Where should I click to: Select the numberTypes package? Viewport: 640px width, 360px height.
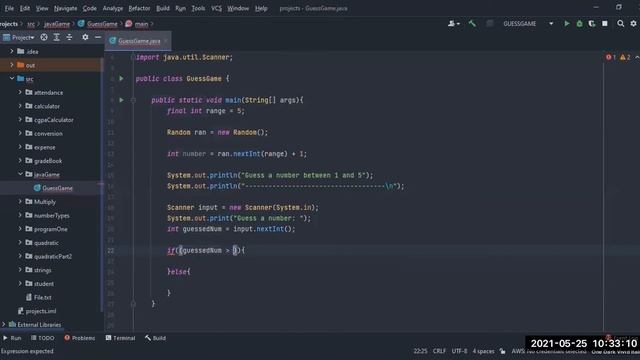[52, 215]
